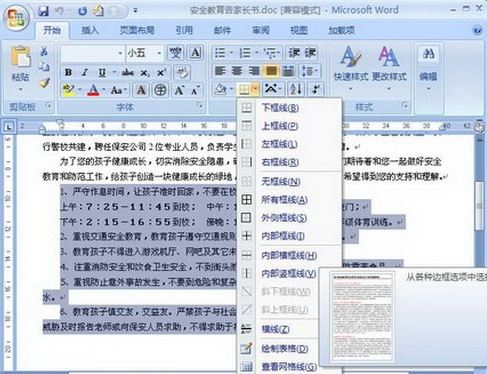The height and width of the screenshot is (374, 487).
Task: Toggle Bold formatting
Action: coord(68,72)
